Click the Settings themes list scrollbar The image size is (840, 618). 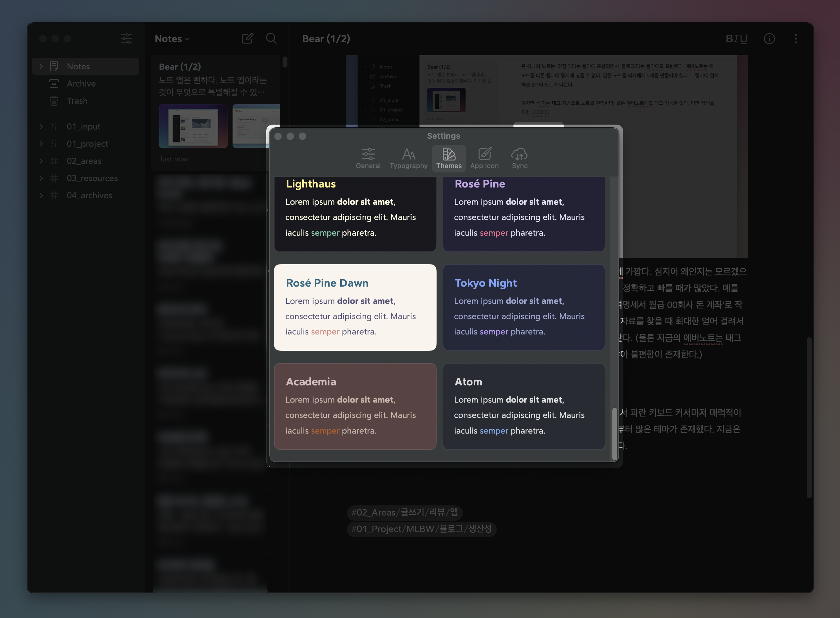point(614,434)
